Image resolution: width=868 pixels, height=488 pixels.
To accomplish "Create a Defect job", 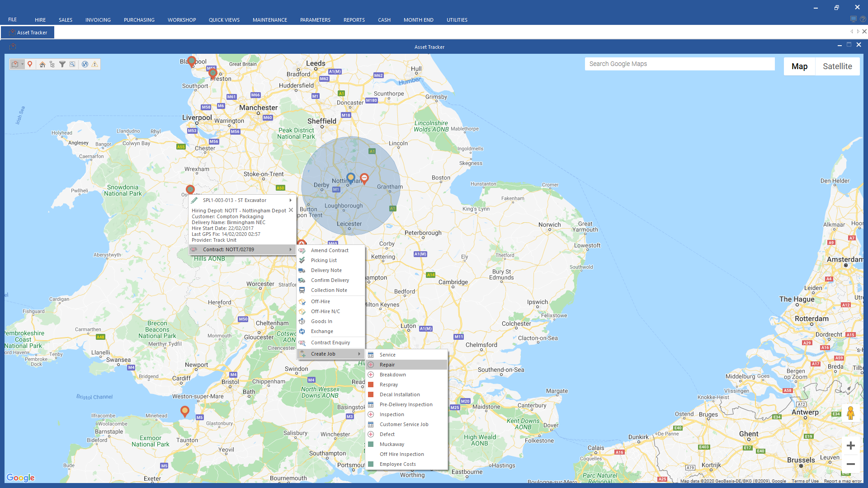I will coord(406,434).
